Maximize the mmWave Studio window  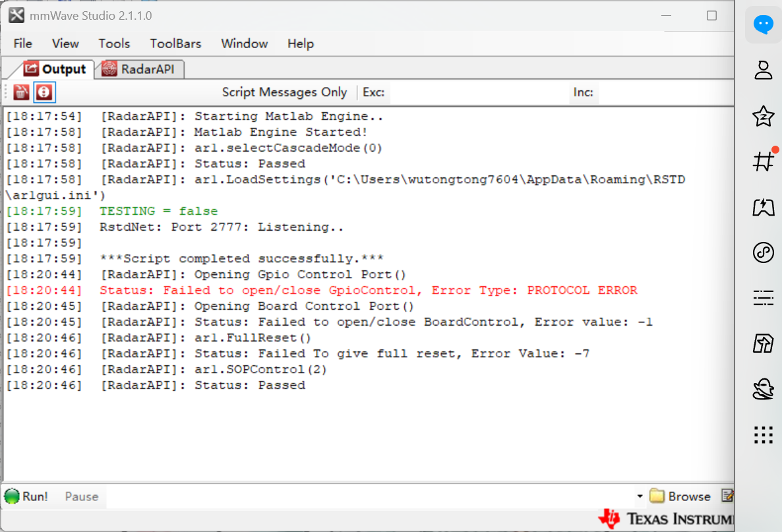[711, 15]
